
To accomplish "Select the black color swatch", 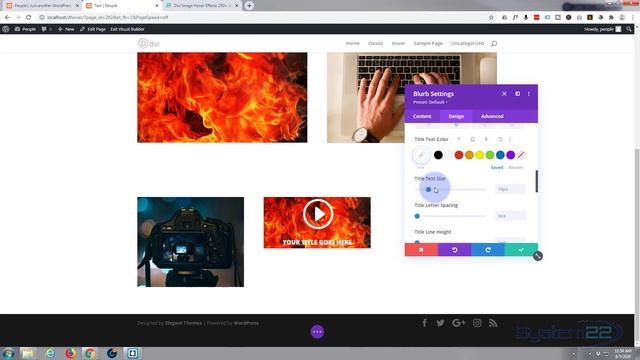I will pos(438,155).
